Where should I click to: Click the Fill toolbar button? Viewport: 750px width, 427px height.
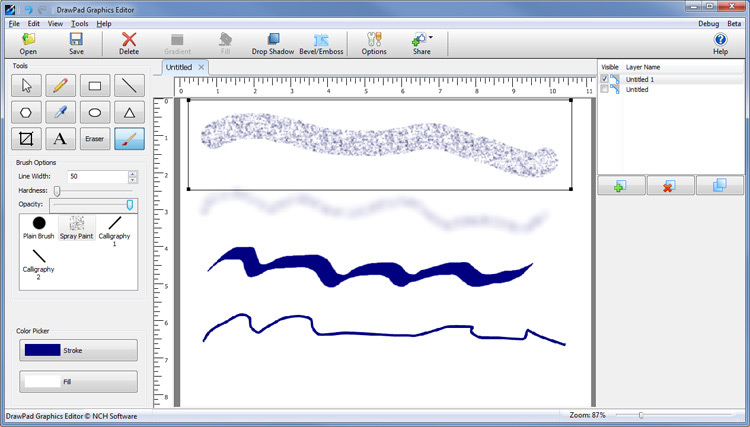pos(225,44)
